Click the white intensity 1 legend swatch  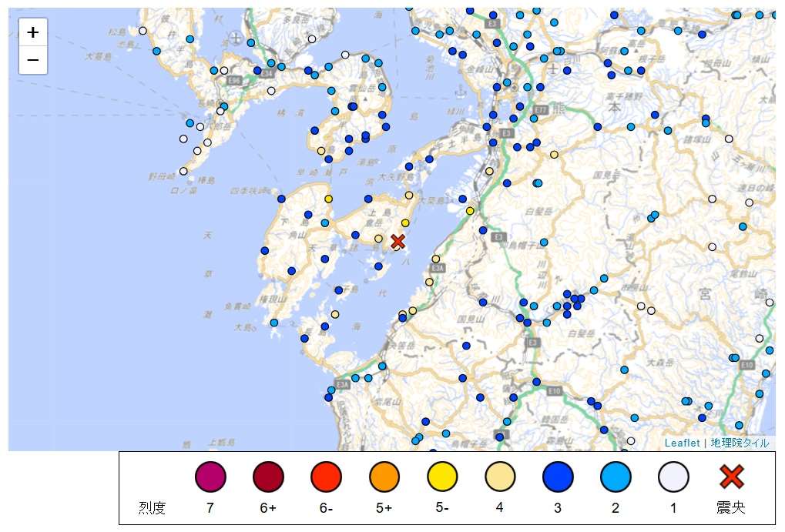pyautogui.click(x=674, y=477)
